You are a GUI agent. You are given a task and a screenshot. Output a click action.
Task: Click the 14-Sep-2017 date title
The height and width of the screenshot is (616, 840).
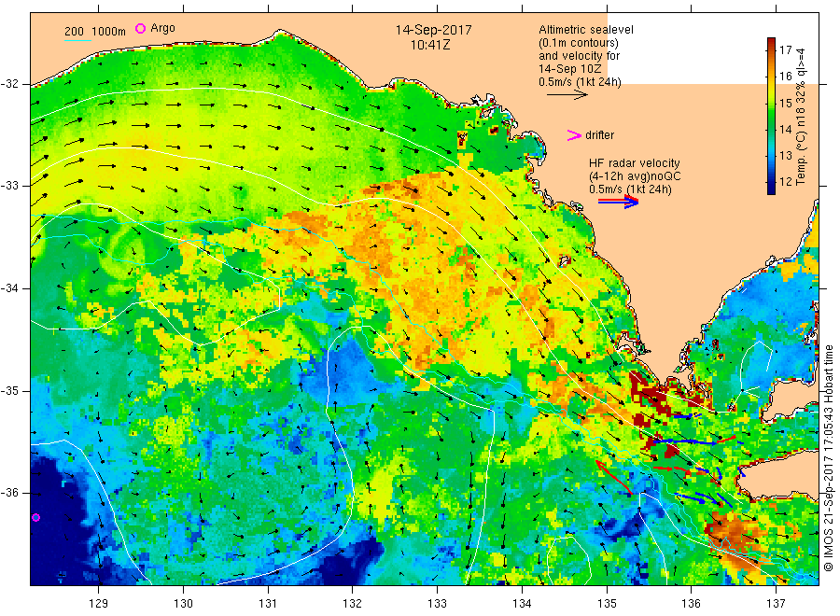click(x=433, y=30)
